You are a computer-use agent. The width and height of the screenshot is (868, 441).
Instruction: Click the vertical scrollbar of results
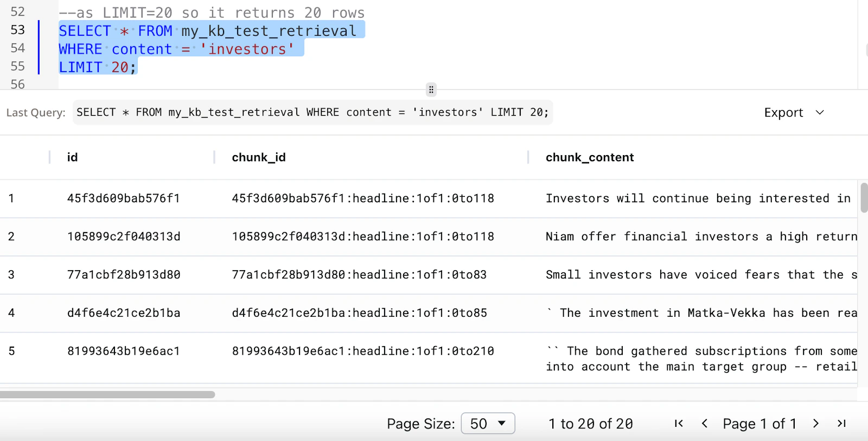[864, 198]
